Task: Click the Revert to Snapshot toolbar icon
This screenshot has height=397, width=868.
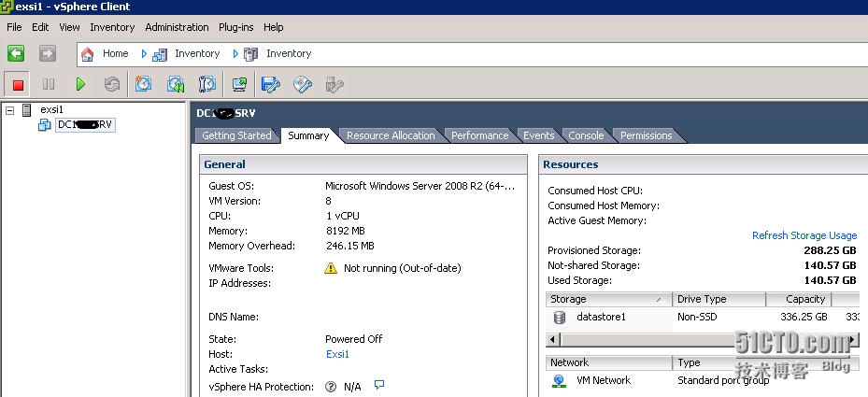Action: pos(176,84)
